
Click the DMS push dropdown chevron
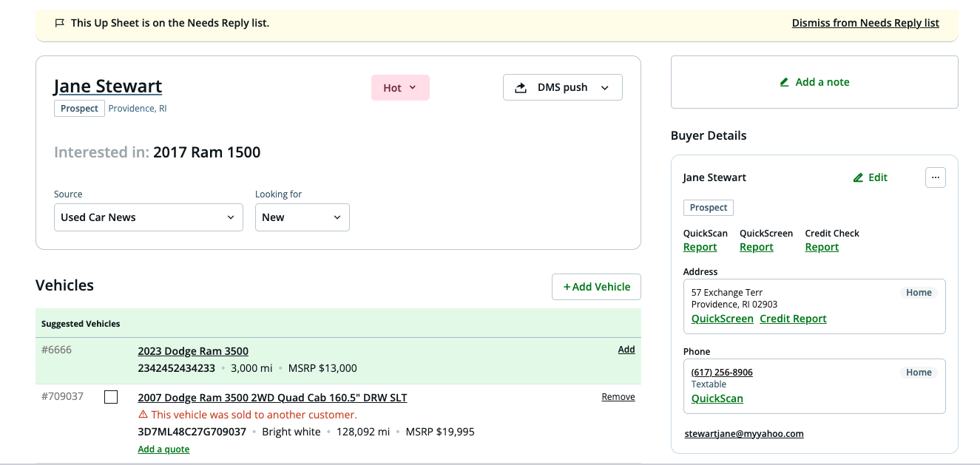point(604,87)
